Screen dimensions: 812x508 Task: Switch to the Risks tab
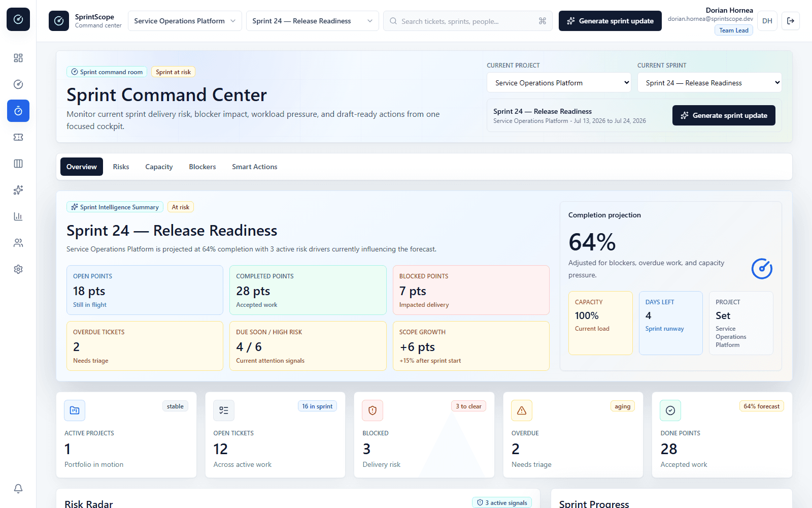coord(121,167)
